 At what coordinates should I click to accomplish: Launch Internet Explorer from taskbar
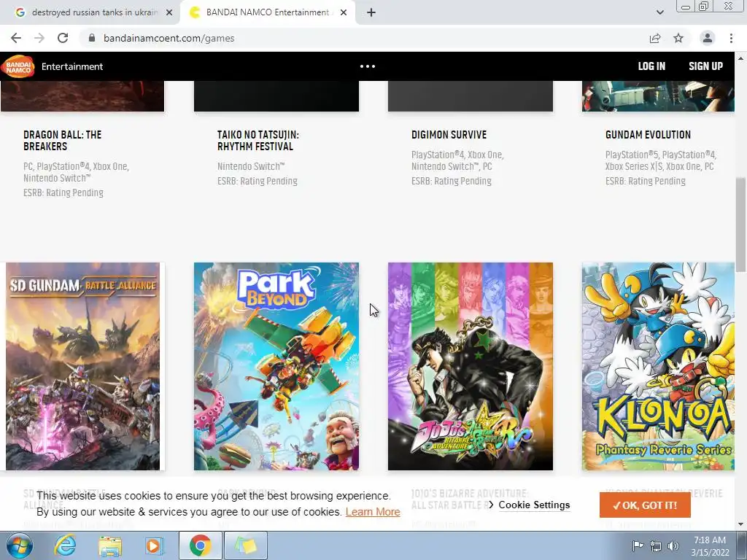point(64,545)
